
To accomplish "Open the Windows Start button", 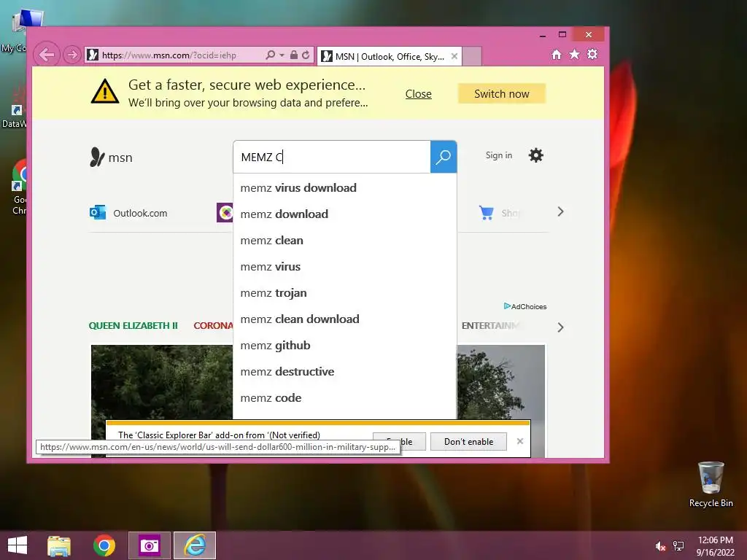I will click(x=18, y=545).
